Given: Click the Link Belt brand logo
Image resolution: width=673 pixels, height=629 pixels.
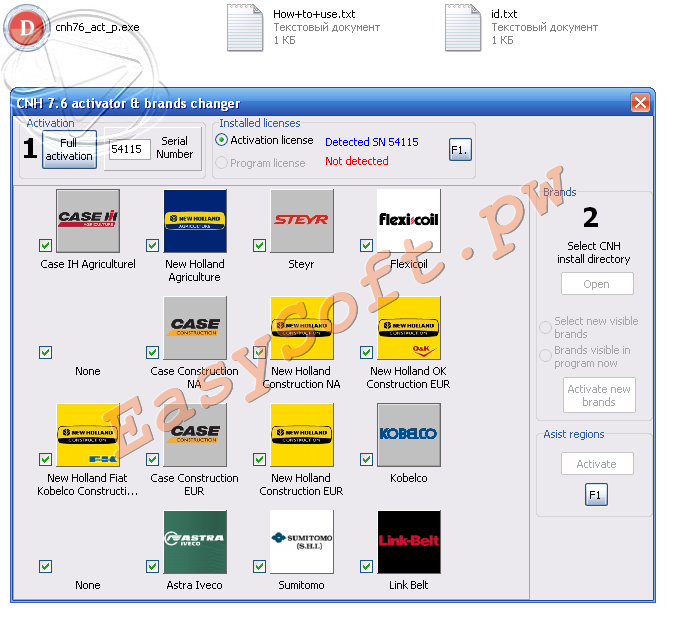Looking at the screenshot, I should click(x=409, y=542).
